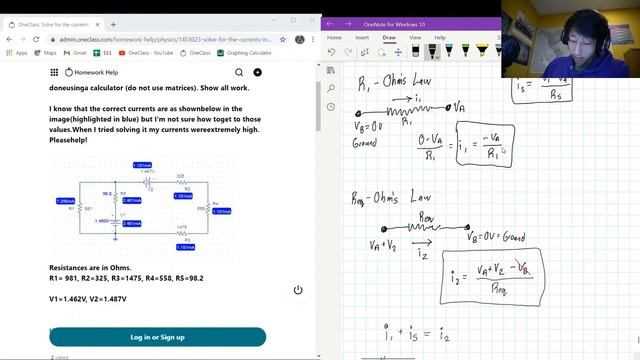This screenshot has width=640, height=360.
Task: Open Graphing Calculator bookmark
Action: [244, 53]
